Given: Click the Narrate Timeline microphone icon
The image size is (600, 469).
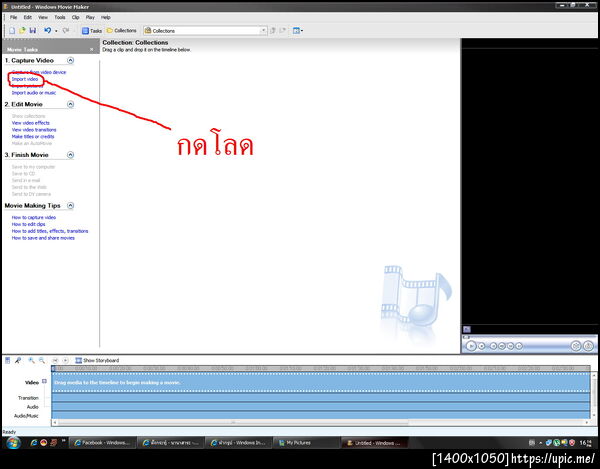Looking at the screenshot, I should [x=18, y=360].
